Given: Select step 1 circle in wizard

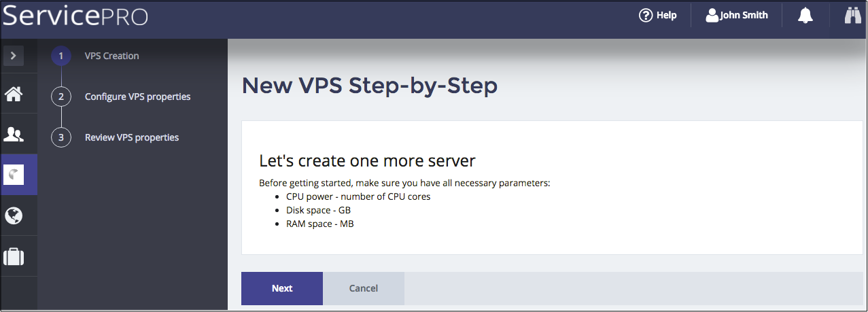Looking at the screenshot, I should pos(61,56).
